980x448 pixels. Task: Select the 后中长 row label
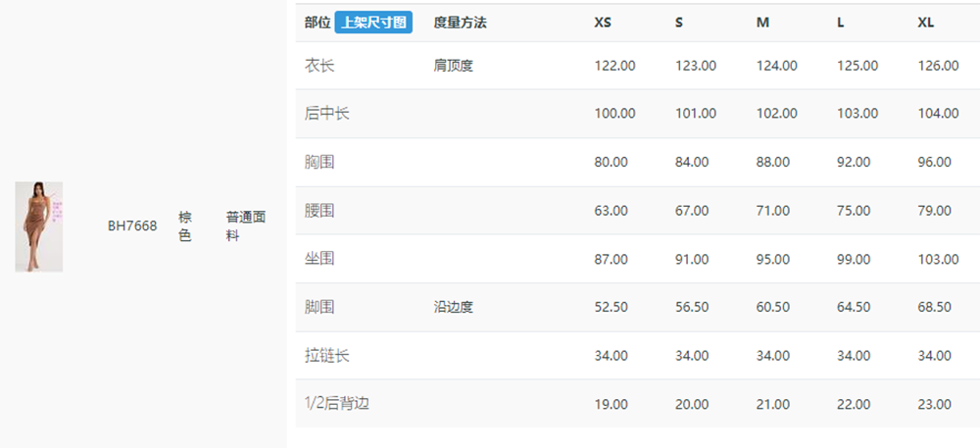pos(327,114)
